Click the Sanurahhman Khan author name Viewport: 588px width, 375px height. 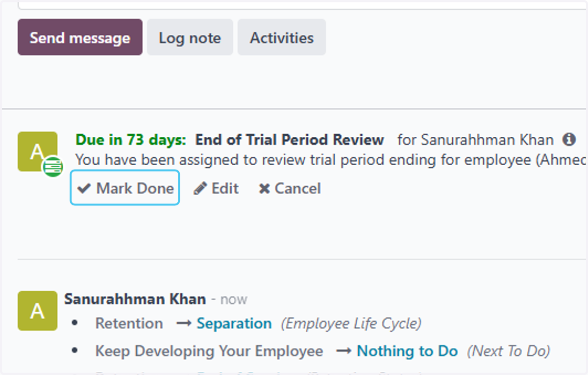[x=135, y=299]
